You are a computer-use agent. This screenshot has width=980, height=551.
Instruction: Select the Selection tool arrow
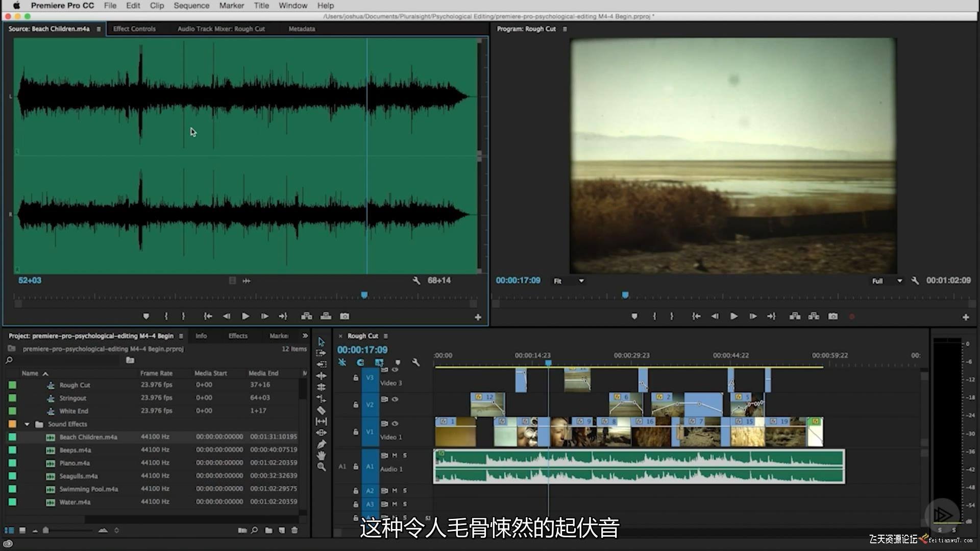(321, 342)
